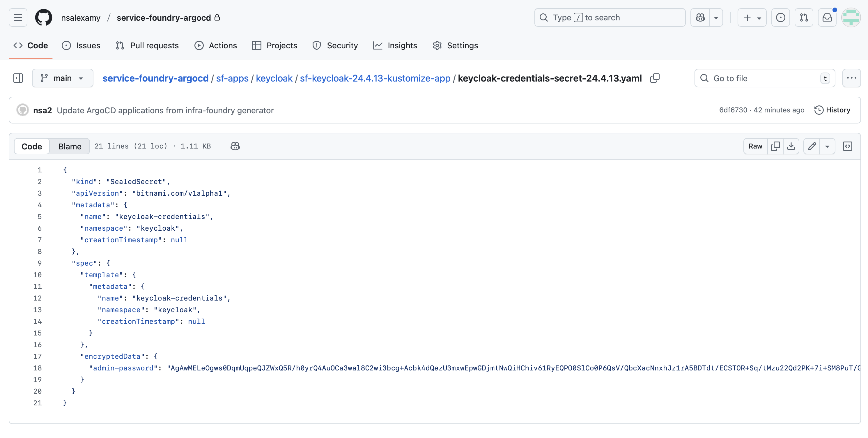This screenshot has height=438, width=868.
Task: Expand more edit options dropdown arrow
Action: tap(827, 146)
